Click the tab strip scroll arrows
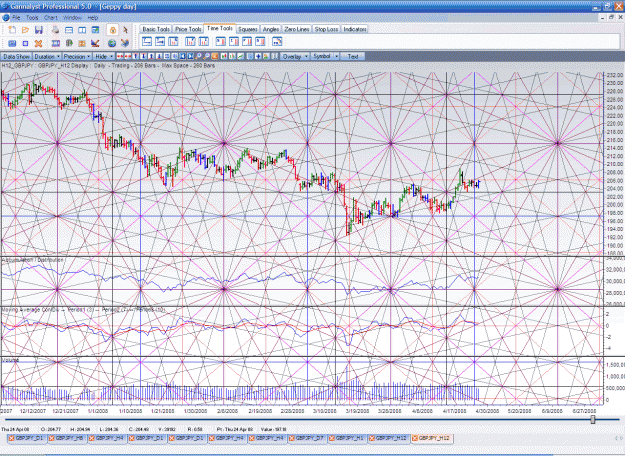This screenshot has width=625, height=456. pyautogui.click(x=619, y=438)
